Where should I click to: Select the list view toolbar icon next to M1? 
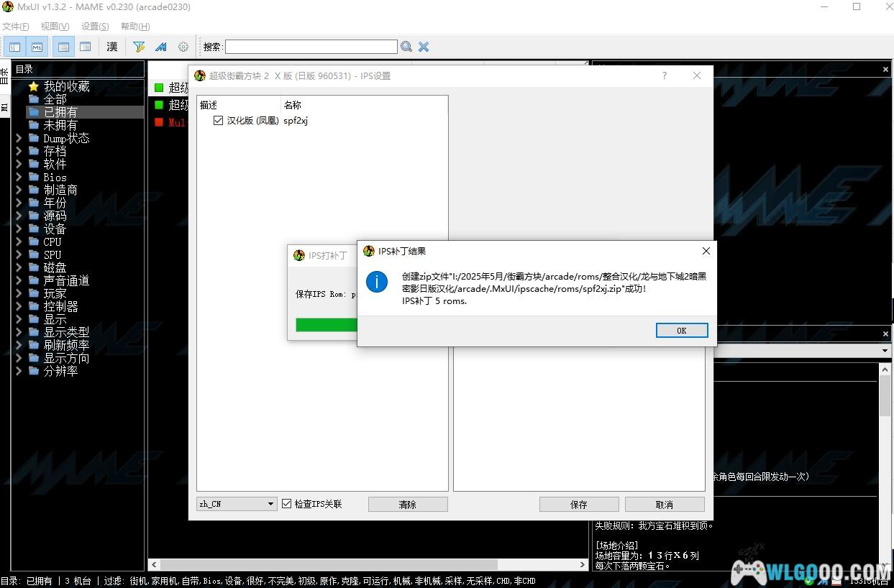63,47
